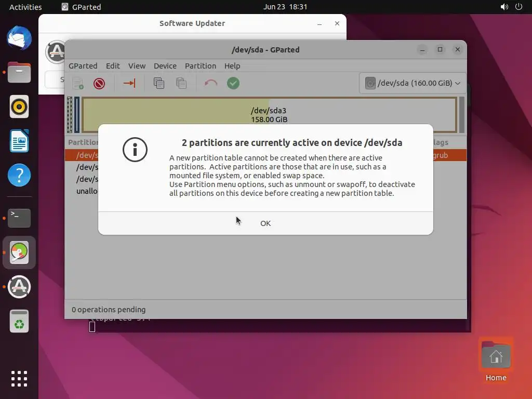Viewport: 532px width, 399px height.
Task: Click the New partition toolbar icon
Action: pyautogui.click(x=78, y=83)
